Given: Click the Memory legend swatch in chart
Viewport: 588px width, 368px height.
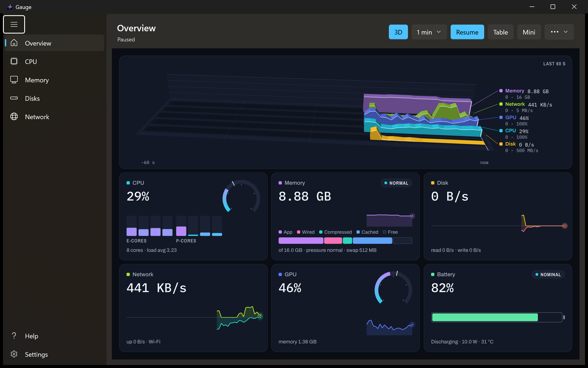Looking at the screenshot, I should tap(501, 91).
